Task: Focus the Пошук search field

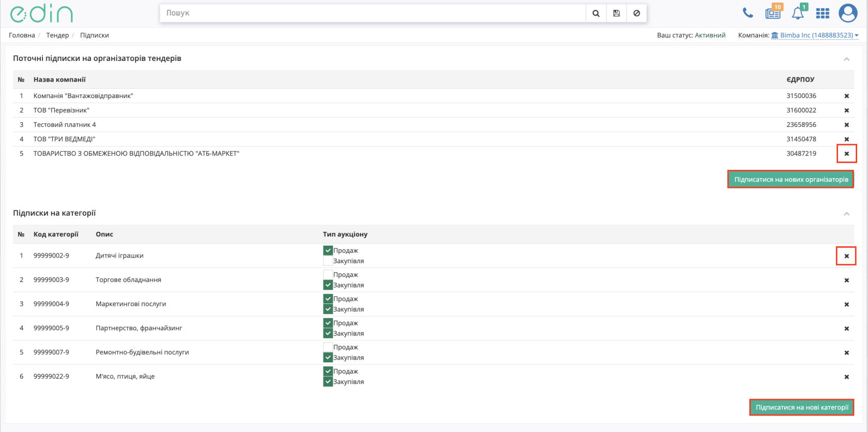Action: click(x=373, y=13)
